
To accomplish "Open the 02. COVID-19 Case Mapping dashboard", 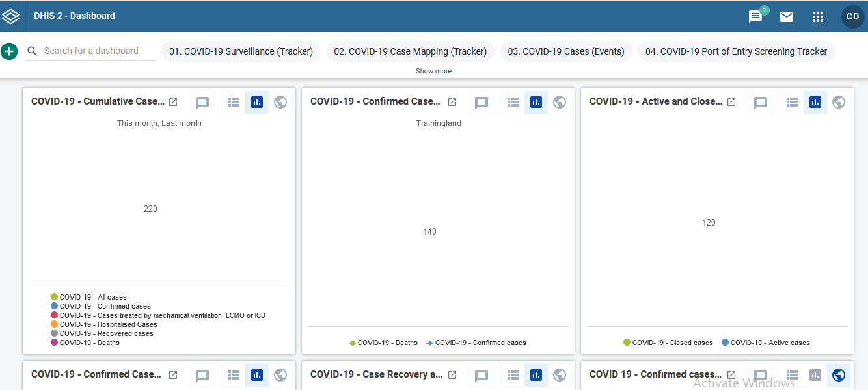I will click(409, 51).
